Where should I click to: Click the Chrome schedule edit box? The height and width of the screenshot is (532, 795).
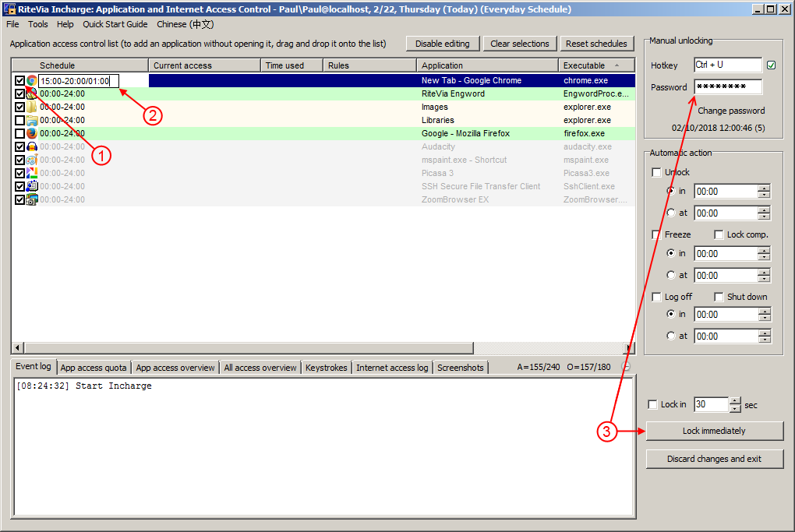pyautogui.click(x=79, y=81)
